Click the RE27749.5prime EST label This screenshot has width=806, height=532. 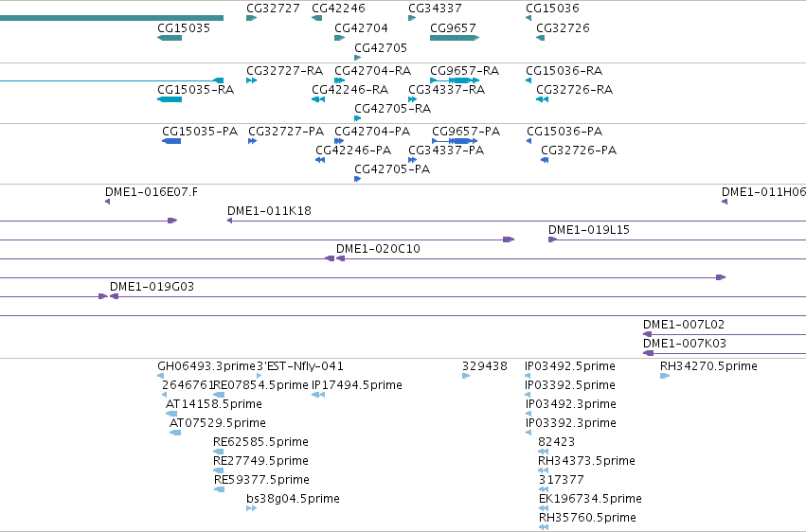coord(260,462)
